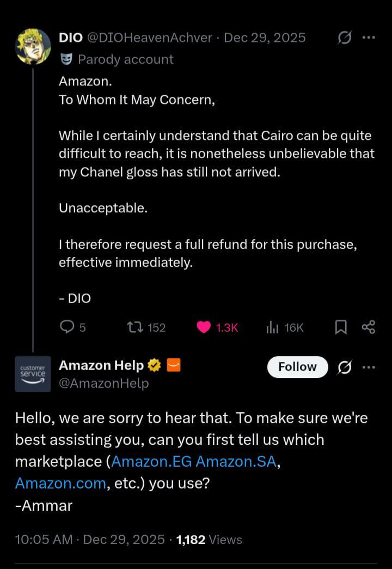The height and width of the screenshot is (569, 392).
Task: Open Grok icon on DIO's tweet
Action: (344, 38)
